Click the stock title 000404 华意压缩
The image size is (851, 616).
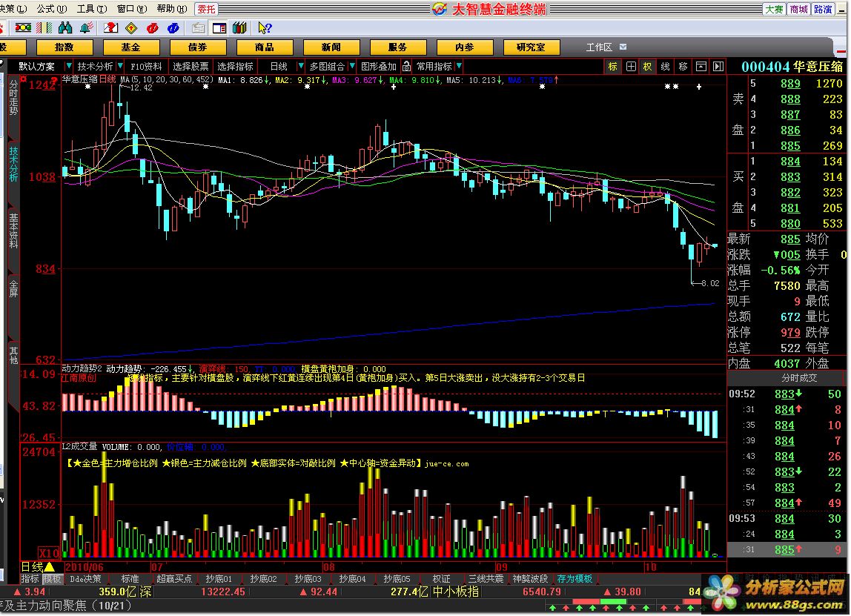point(792,67)
